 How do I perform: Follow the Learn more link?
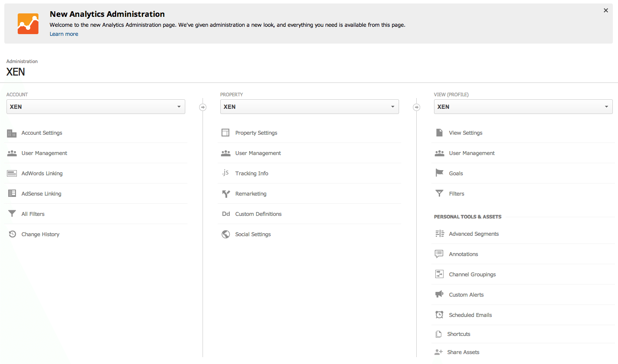click(64, 34)
